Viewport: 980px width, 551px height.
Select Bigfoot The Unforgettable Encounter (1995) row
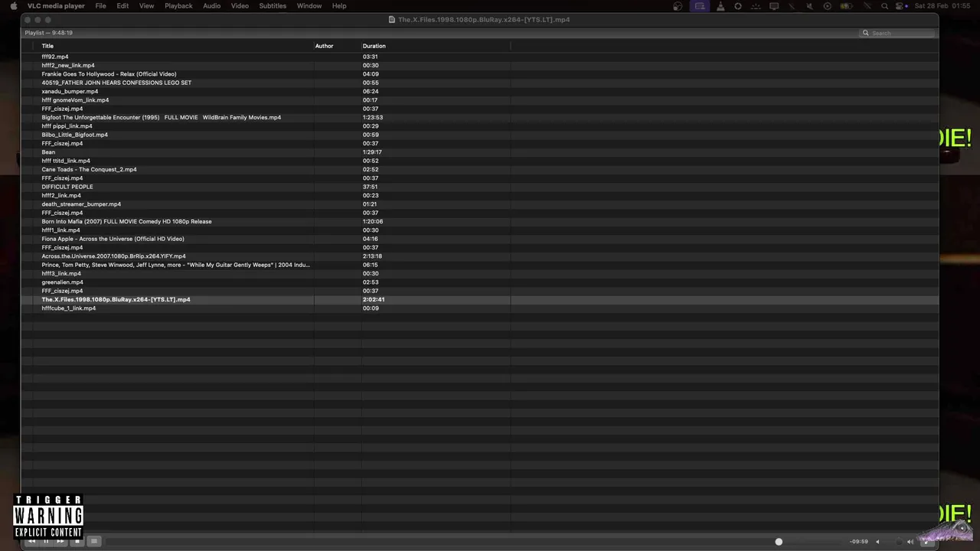point(162,117)
